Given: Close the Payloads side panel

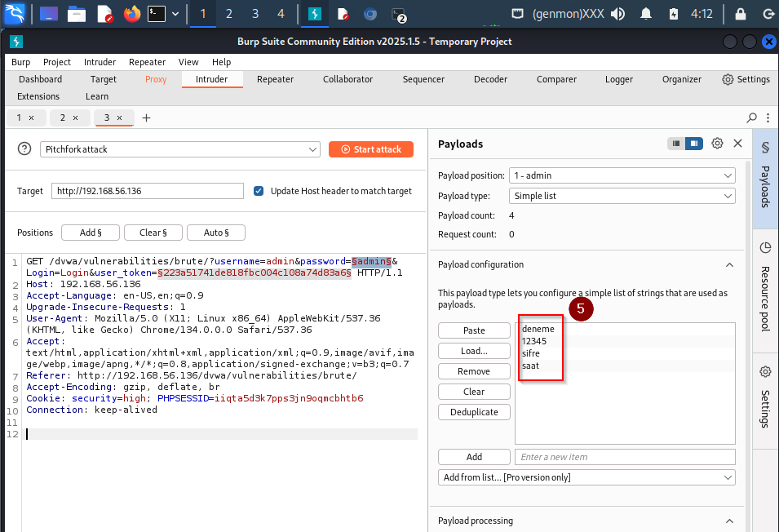Looking at the screenshot, I should [737, 144].
